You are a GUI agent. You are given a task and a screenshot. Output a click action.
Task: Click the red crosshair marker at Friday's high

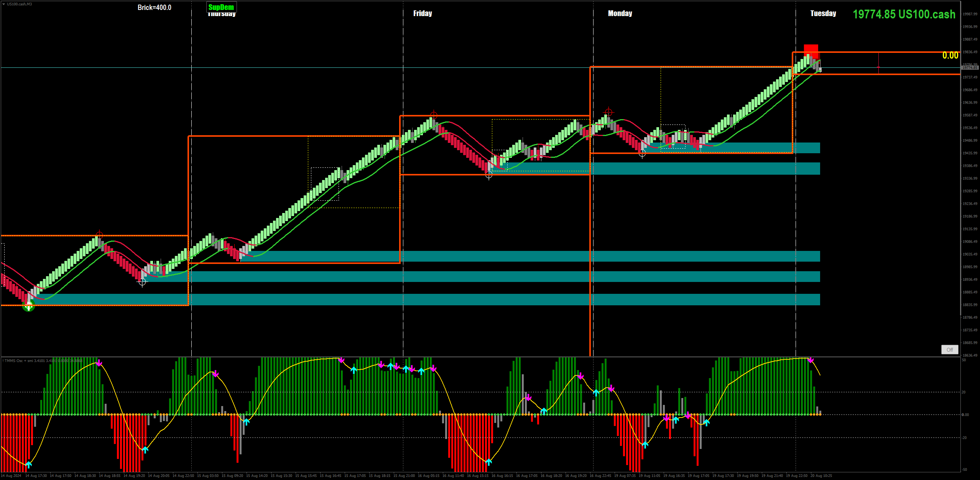click(434, 115)
